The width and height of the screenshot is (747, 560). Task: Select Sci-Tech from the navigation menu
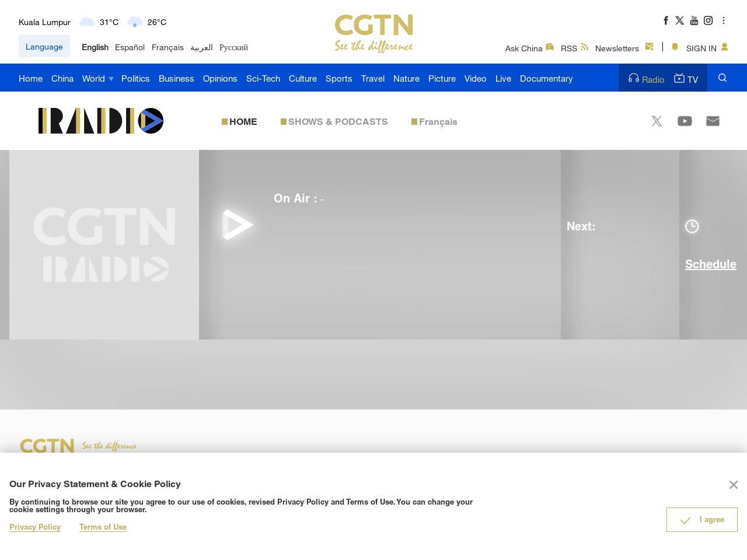[263, 79]
